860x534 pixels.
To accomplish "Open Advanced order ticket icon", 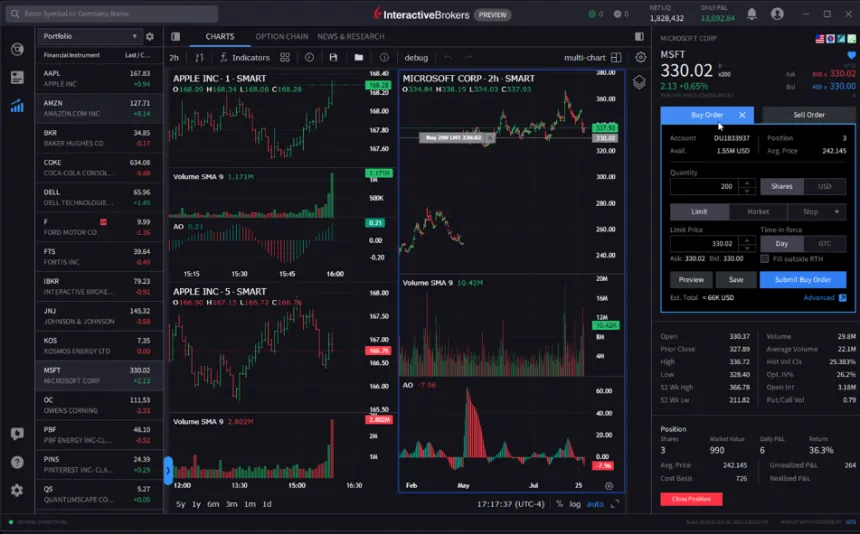I will [842, 298].
